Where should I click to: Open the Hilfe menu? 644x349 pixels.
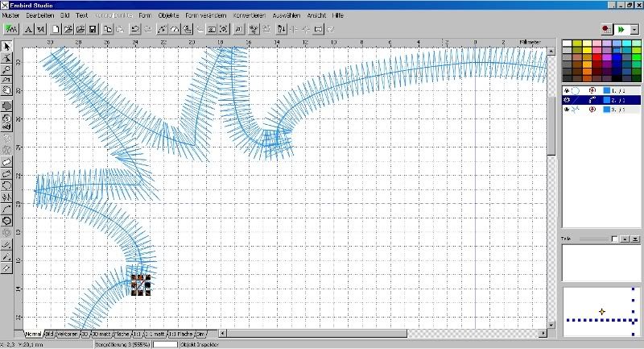(x=337, y=15)
